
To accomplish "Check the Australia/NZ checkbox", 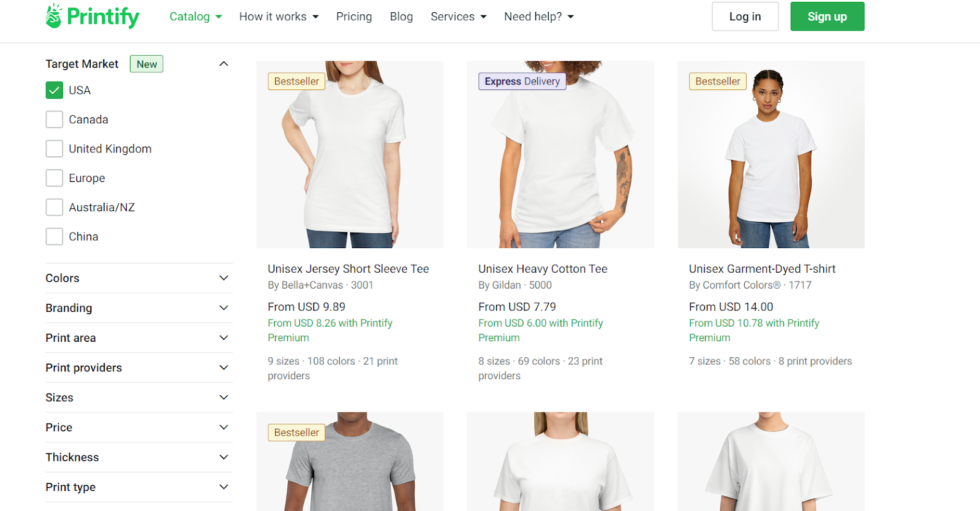I will pyautogui.click(x=55, y=207).
